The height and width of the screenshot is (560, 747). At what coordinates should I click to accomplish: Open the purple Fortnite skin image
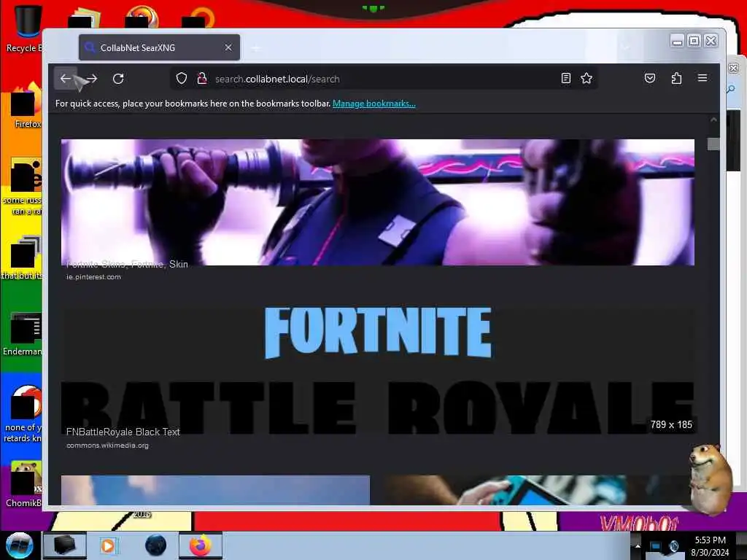point(377,202)
